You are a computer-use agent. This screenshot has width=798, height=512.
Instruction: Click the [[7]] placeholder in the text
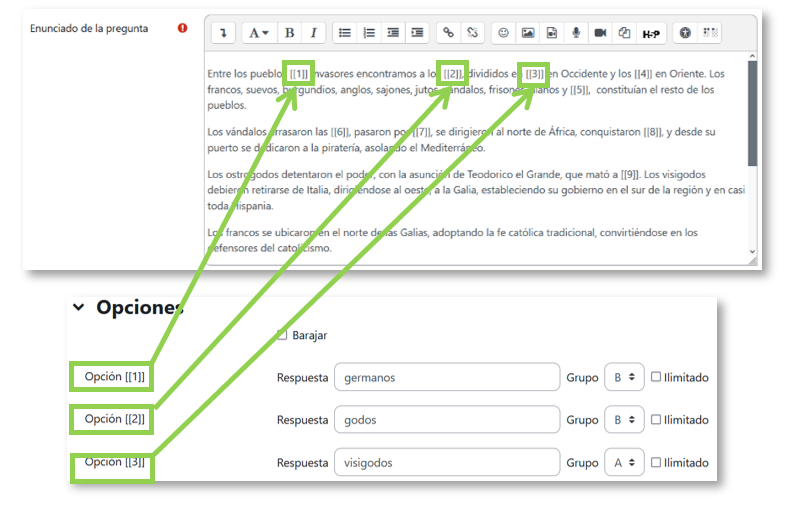click(x=421, y=132)
